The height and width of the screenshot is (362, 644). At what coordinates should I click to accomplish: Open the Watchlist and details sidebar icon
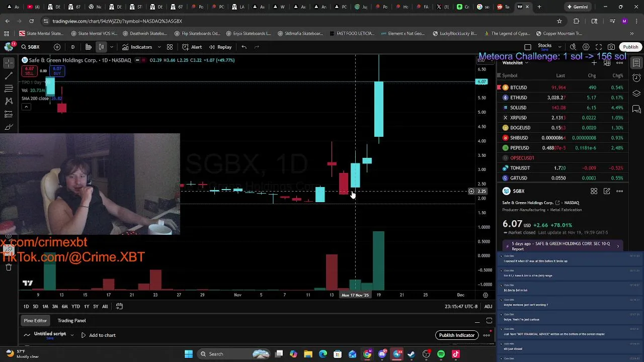pyautogui.click(x=636, y=63)
